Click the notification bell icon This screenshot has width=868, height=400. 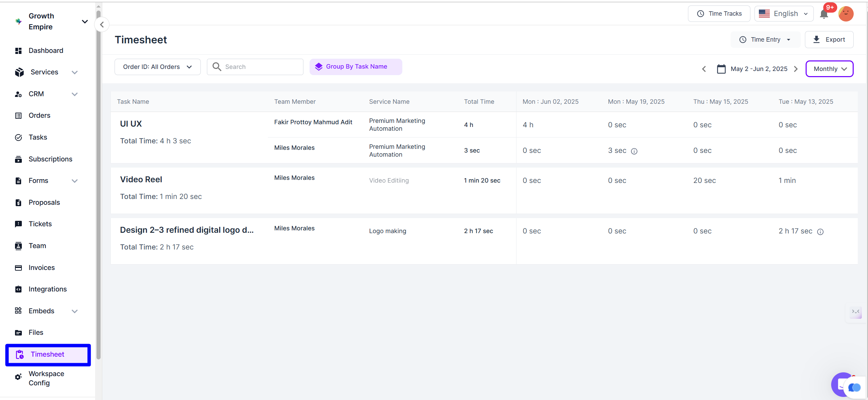click(824, 14)
